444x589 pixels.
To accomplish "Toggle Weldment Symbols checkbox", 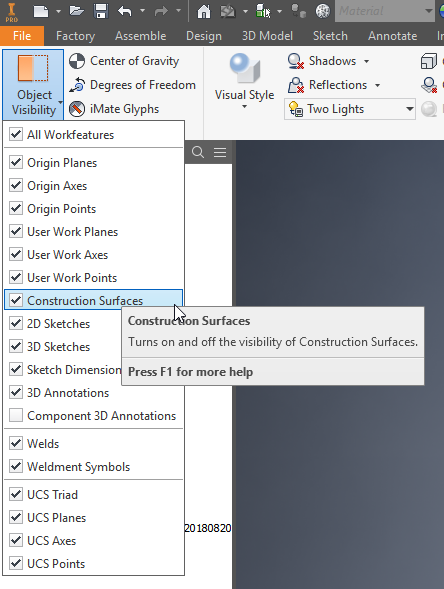I will 16,466.
